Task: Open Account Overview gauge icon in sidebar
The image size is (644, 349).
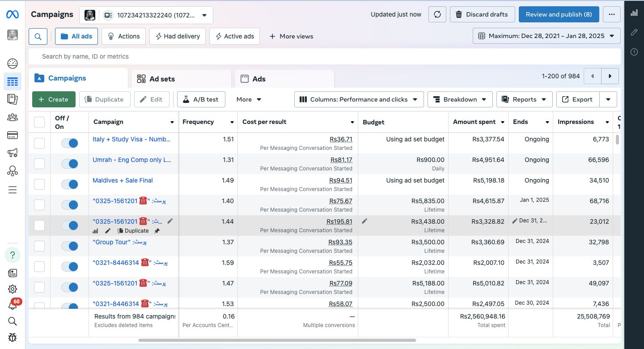Action: (x=13, y=63)
